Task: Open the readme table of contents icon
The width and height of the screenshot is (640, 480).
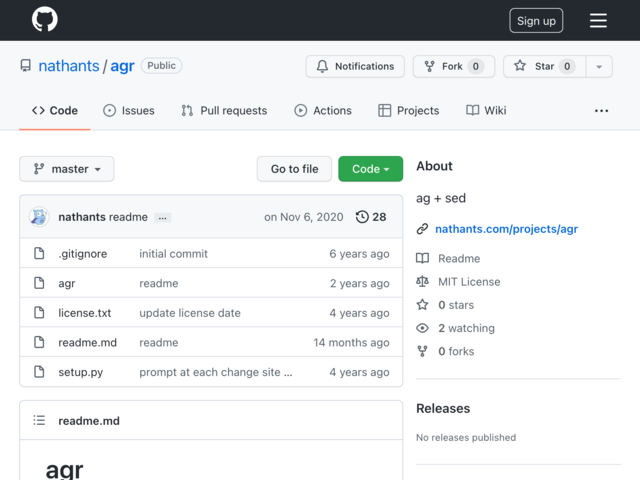Action: (x=39, y=420)
